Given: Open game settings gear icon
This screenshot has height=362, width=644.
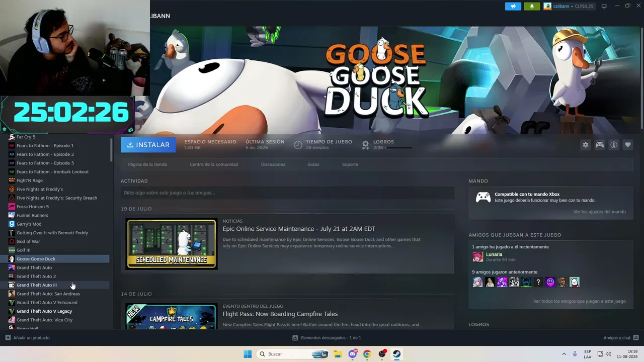Looking at the screenshot, I should 585,145.
